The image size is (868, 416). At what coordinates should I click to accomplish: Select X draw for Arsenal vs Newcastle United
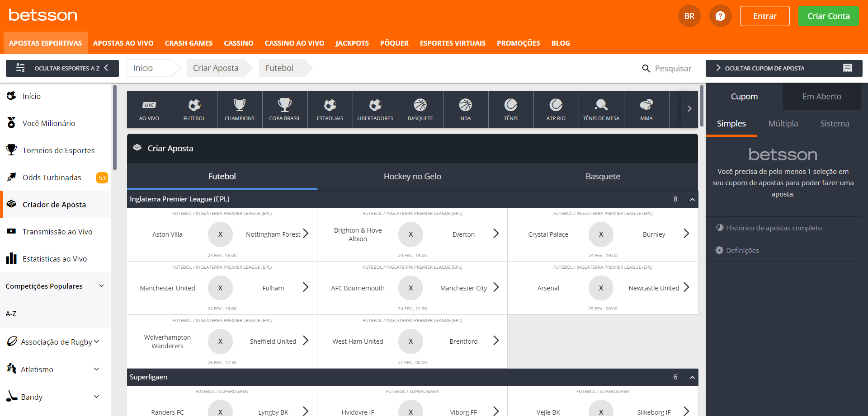(601, 288)
